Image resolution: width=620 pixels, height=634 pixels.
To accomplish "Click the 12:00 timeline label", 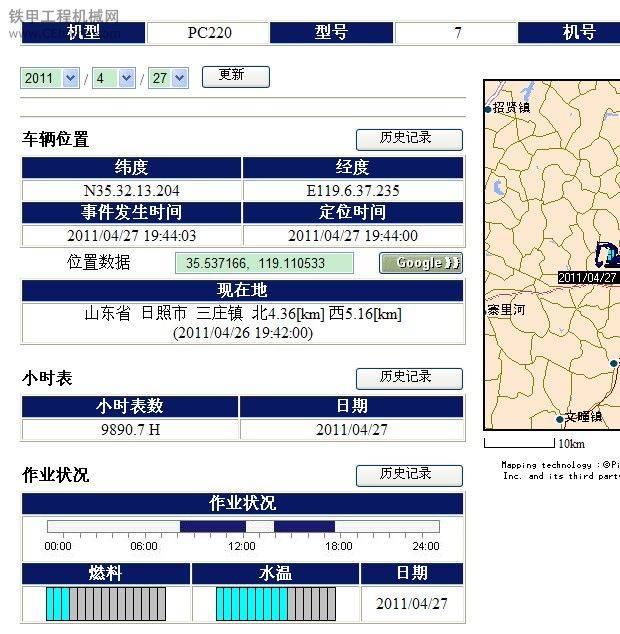I will (x=241, y=546).
